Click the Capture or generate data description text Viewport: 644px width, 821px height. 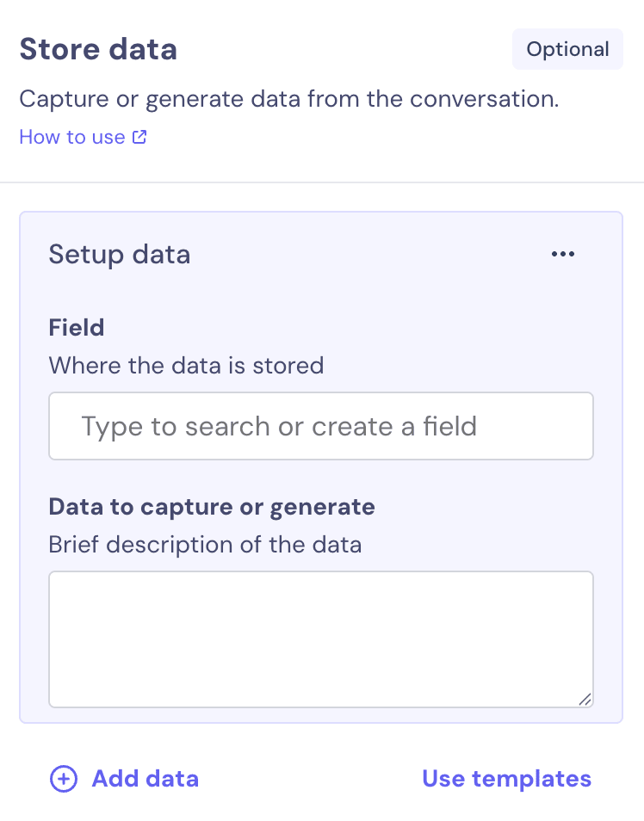pyautogui.click(x=289, y=99)
